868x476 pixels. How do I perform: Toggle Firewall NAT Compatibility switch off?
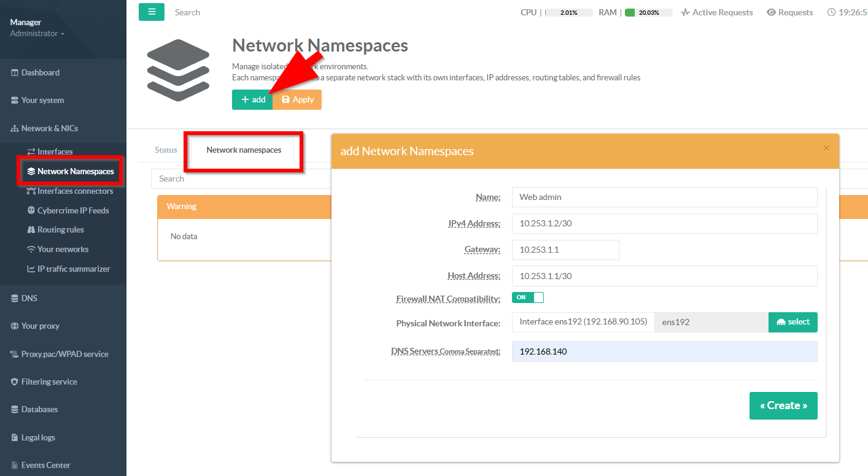click(x=528, y=297)
